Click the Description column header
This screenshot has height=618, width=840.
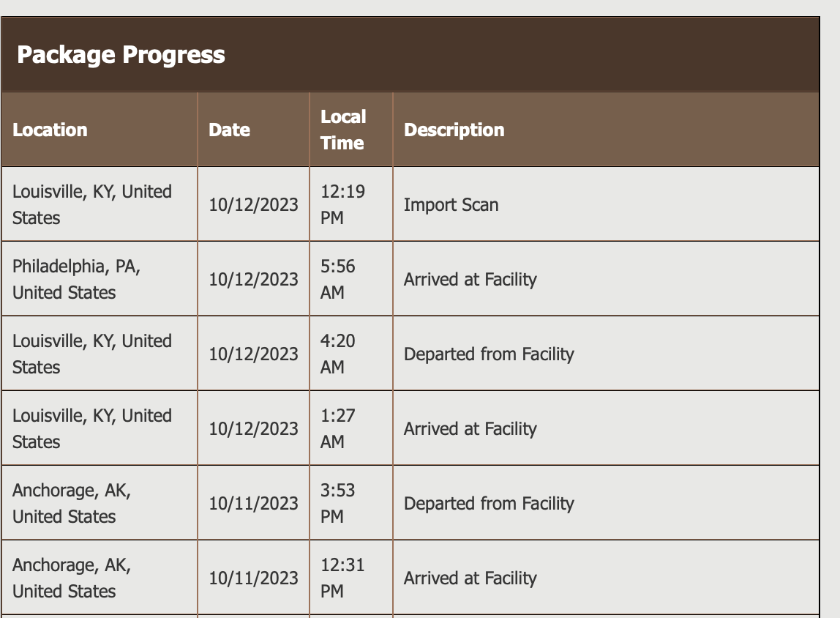[454, 130]
